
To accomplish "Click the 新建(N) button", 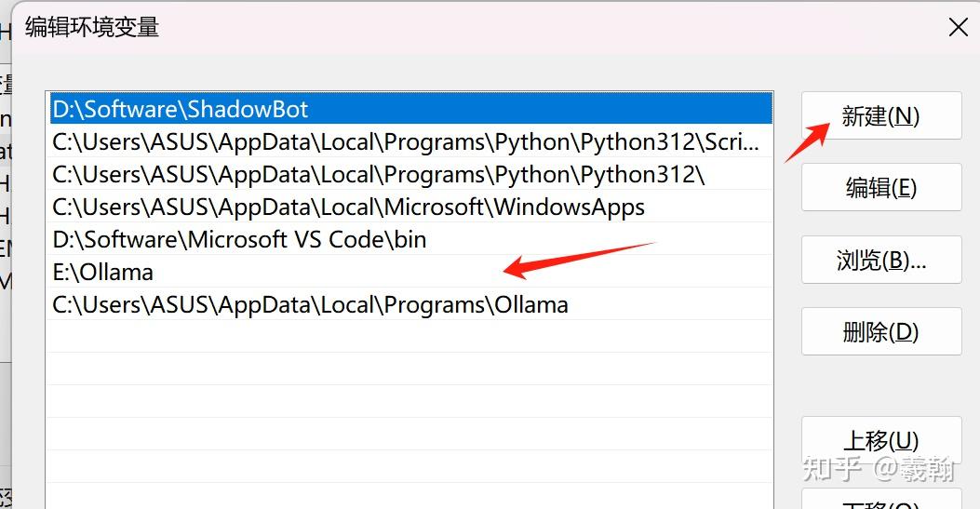I will (881, 115).
